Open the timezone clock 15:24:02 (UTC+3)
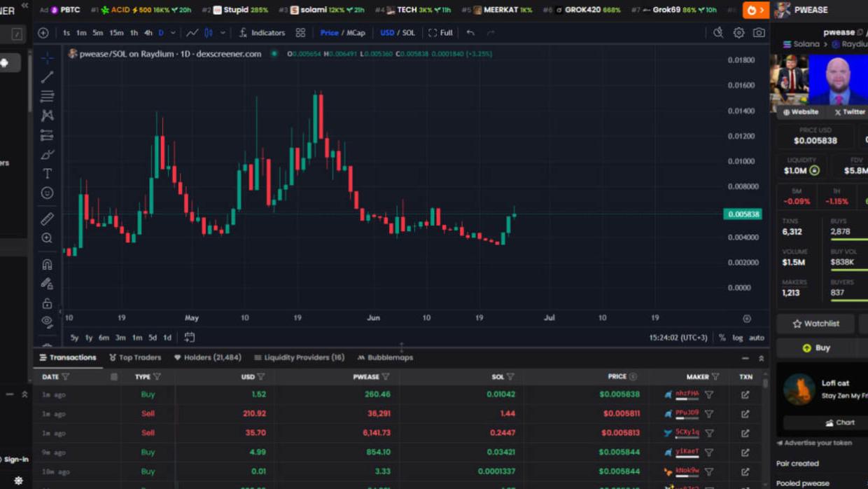Viewport: 868px width, 489px height. (678, 338)
